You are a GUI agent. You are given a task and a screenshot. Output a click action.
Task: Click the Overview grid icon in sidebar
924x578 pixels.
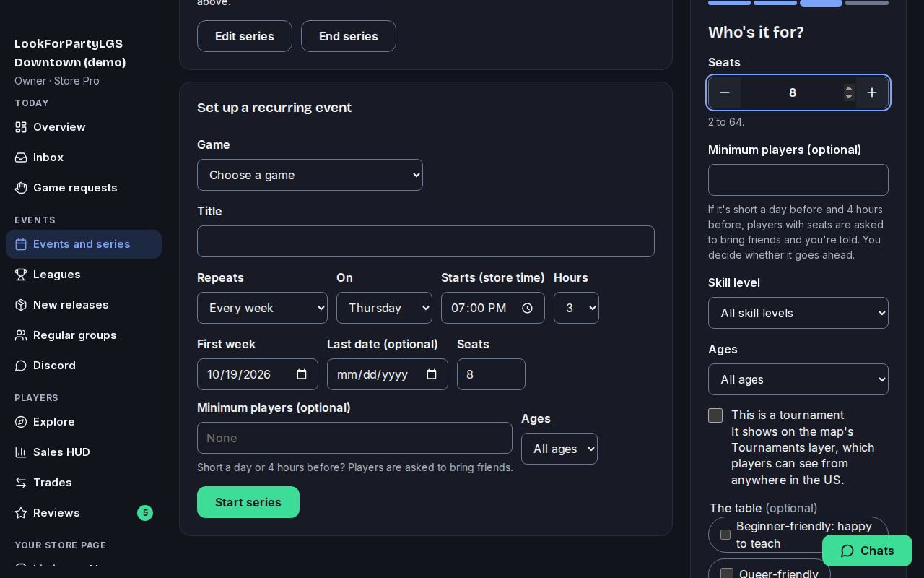click(21, 127)
